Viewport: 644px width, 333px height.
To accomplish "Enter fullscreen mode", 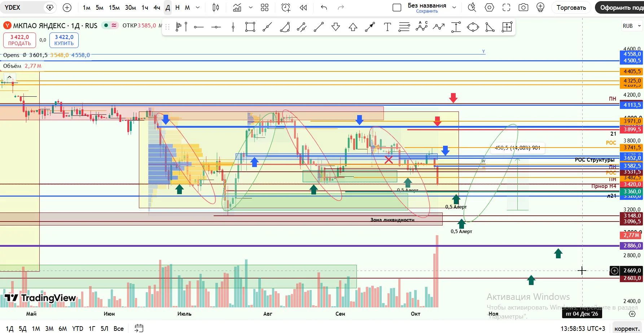I will (506, 7).
